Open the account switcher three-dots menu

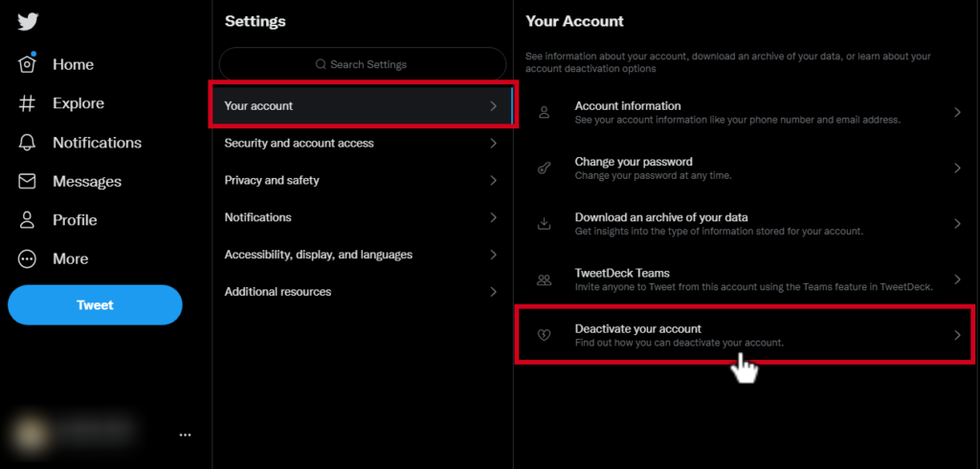point(185,435)
